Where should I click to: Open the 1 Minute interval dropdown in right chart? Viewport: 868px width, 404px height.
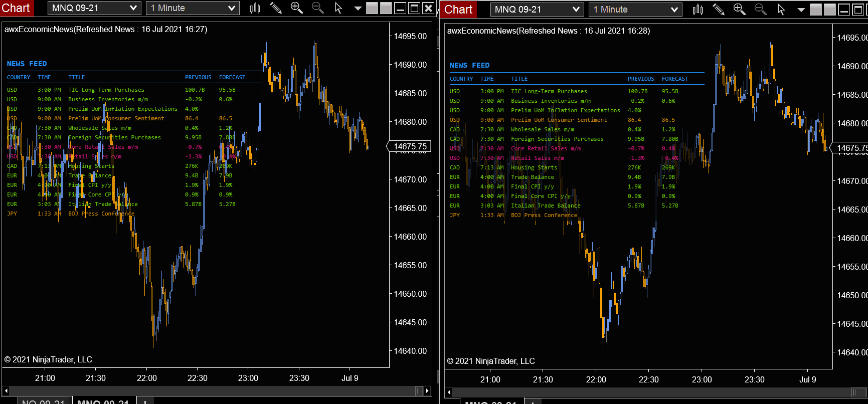point(636,10)
